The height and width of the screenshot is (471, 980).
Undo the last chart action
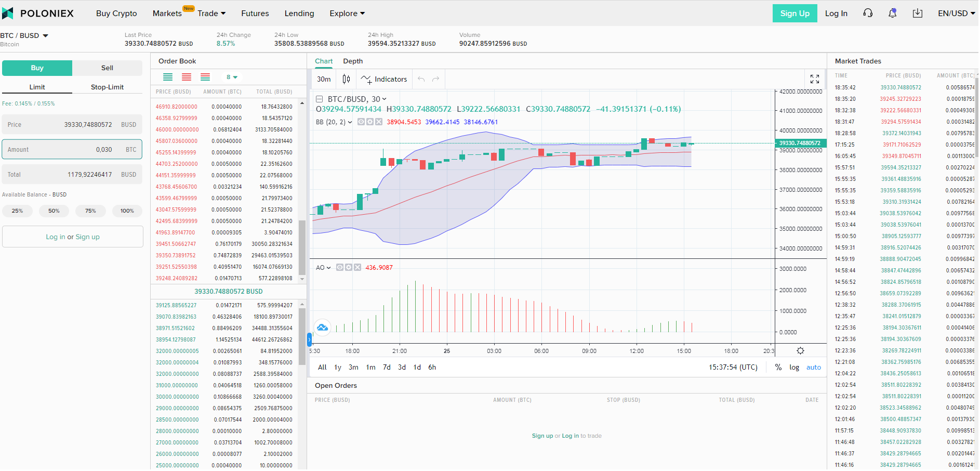(421, 79)
